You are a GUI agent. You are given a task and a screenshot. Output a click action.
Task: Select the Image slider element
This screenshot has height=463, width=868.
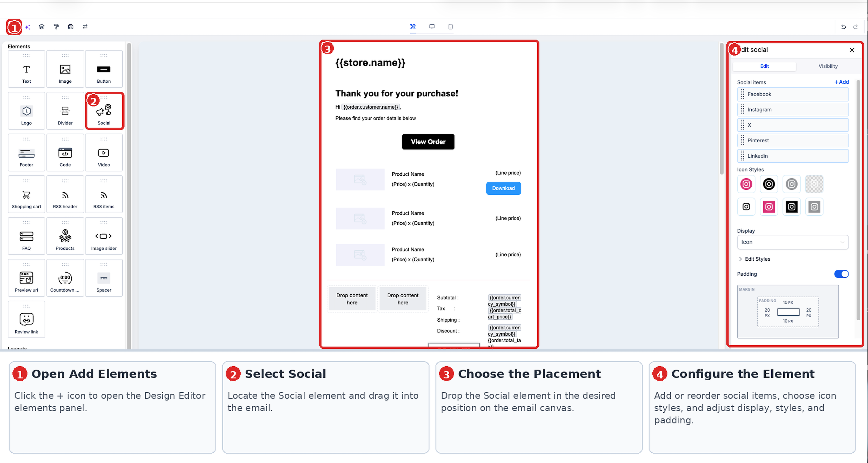click(x=104, y=236)
